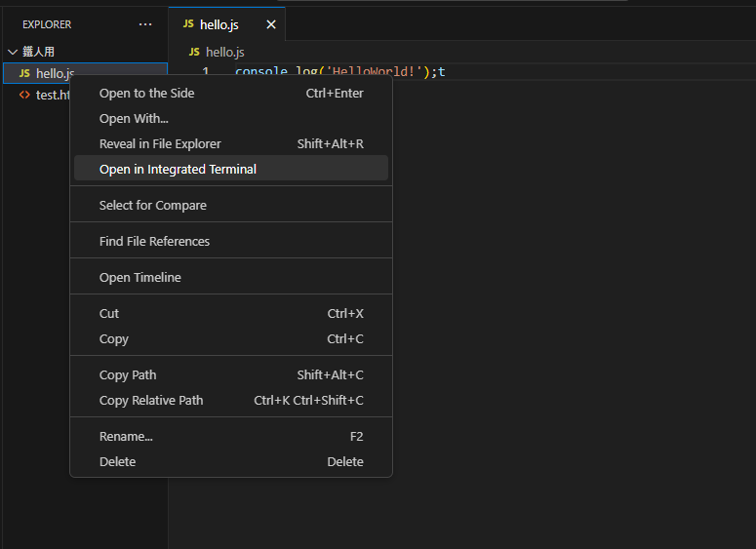
Task: Click the JS icon beside hello.js in Explorer
Action: (24, 73)
